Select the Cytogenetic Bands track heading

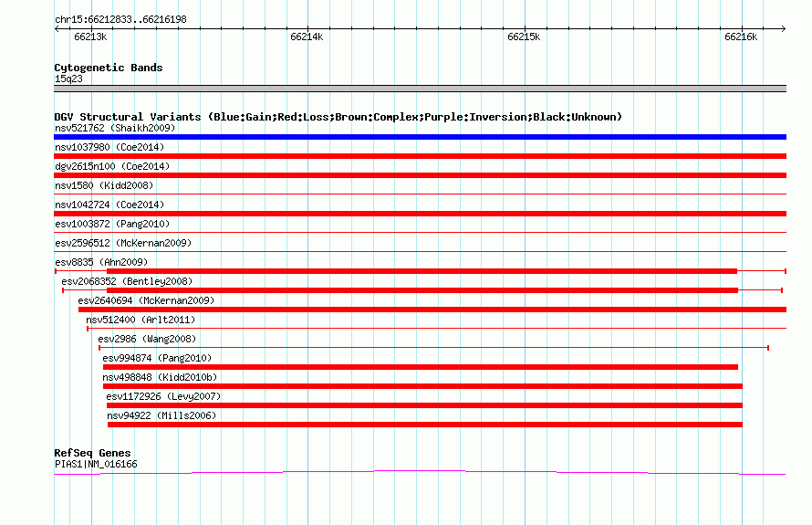pyautogui.click(x=109, y=68)
